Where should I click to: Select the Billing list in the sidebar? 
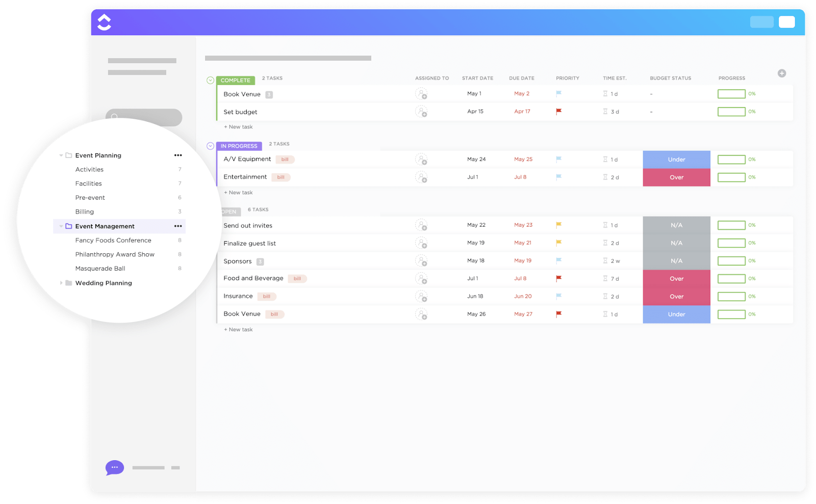point(84,211)
